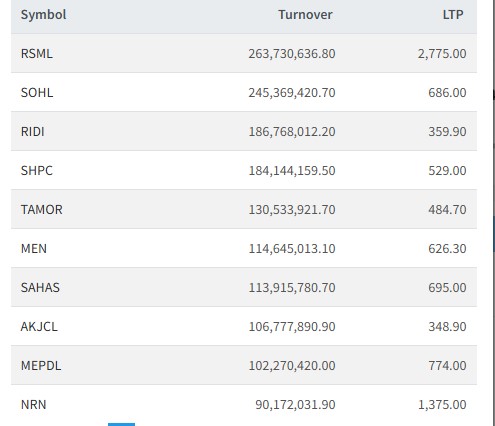Select NRN's LTP value 1,375.00
The image size is (495, 426).
(442, 405)
